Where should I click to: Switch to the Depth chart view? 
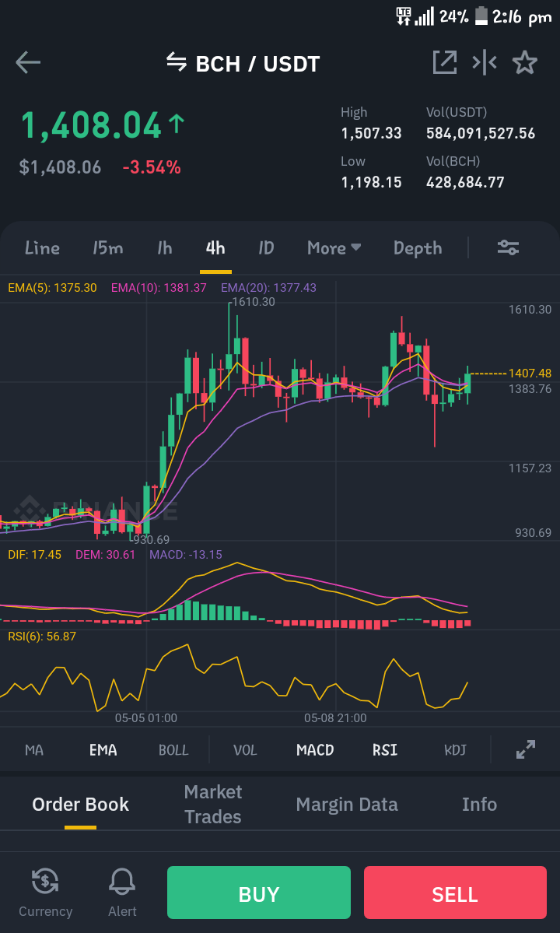pos(418,248)
